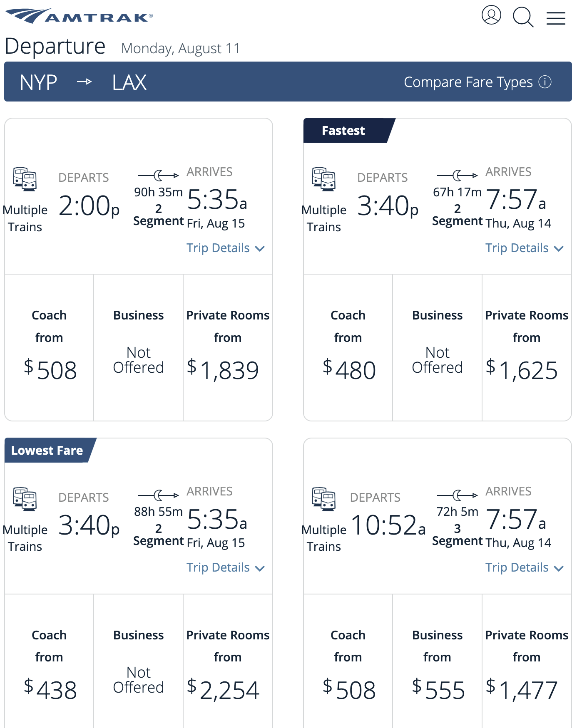Open the hamburger menu icon
The image size is (577, 728).
click(x=556, y=18)
